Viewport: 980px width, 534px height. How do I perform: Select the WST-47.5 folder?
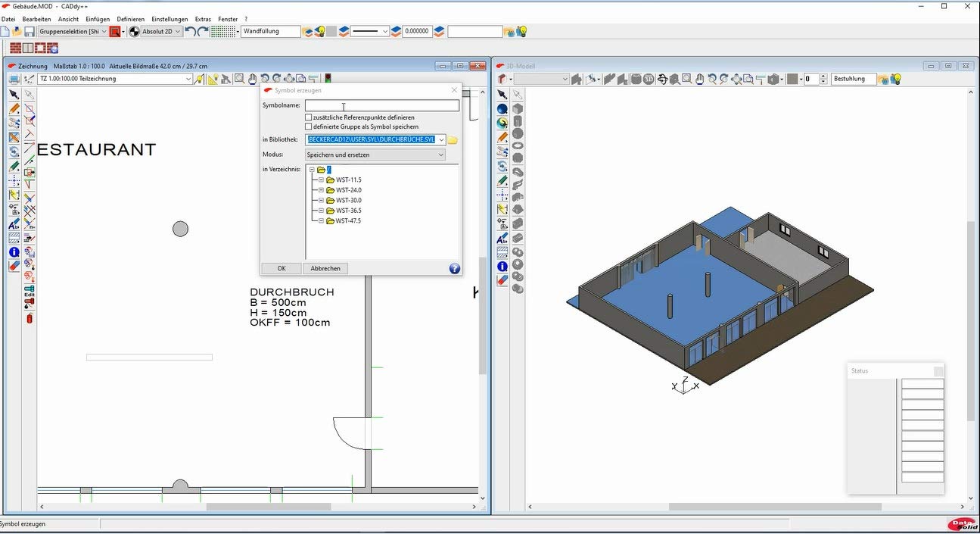349,220
